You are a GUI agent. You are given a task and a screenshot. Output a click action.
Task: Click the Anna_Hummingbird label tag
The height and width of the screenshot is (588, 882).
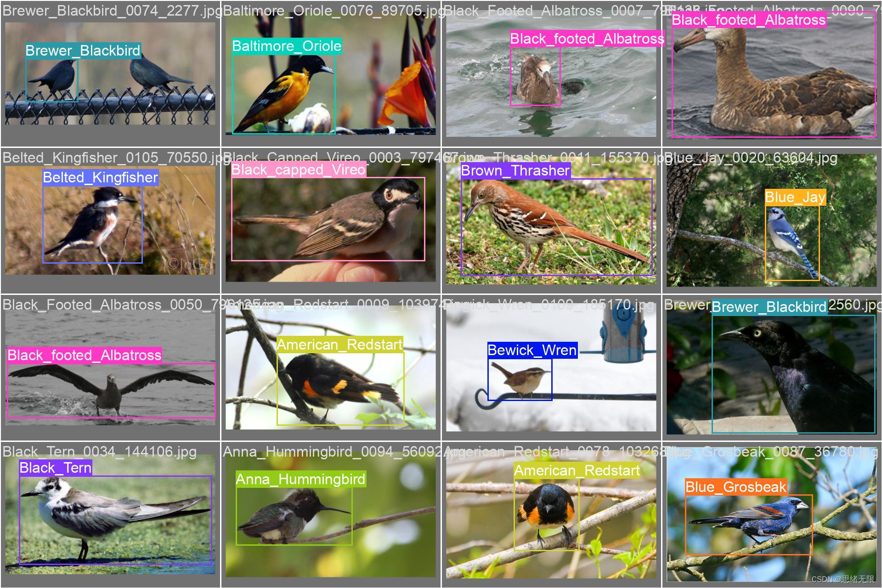300,480
